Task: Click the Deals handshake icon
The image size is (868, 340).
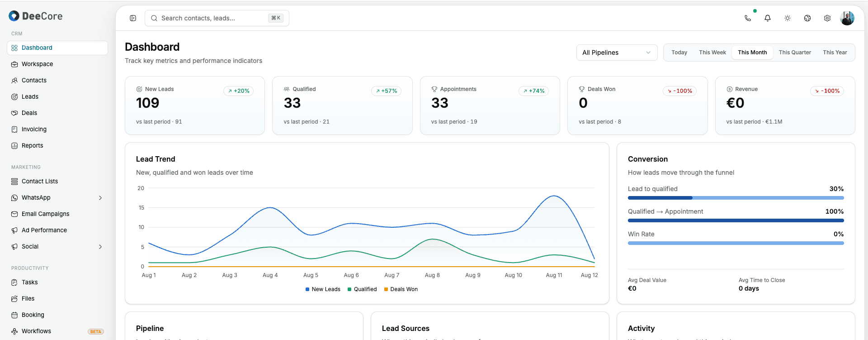Action: point(14,113)
